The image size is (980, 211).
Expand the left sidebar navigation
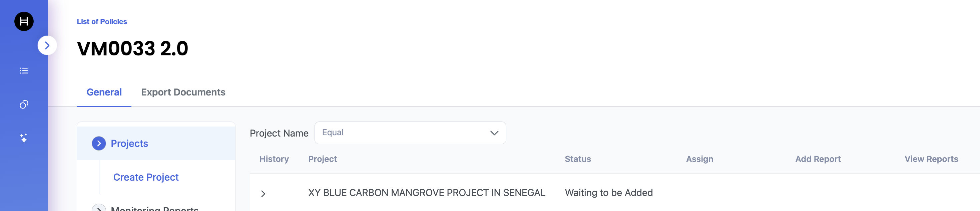tap(47, 46)
